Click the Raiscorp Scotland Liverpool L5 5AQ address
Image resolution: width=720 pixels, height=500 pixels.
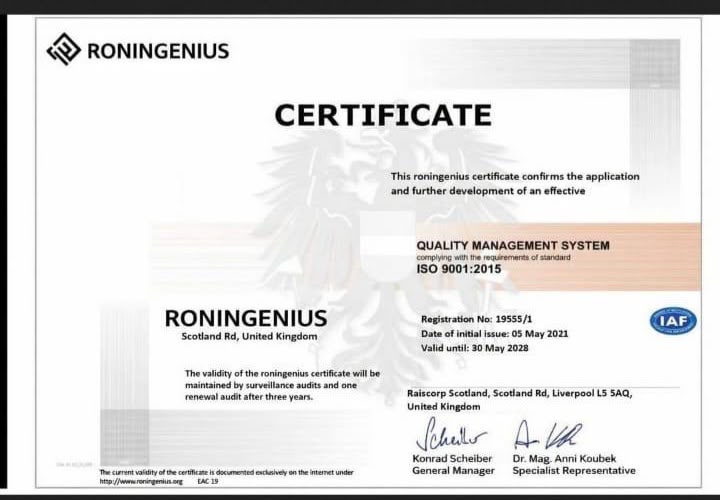(520, 399)
